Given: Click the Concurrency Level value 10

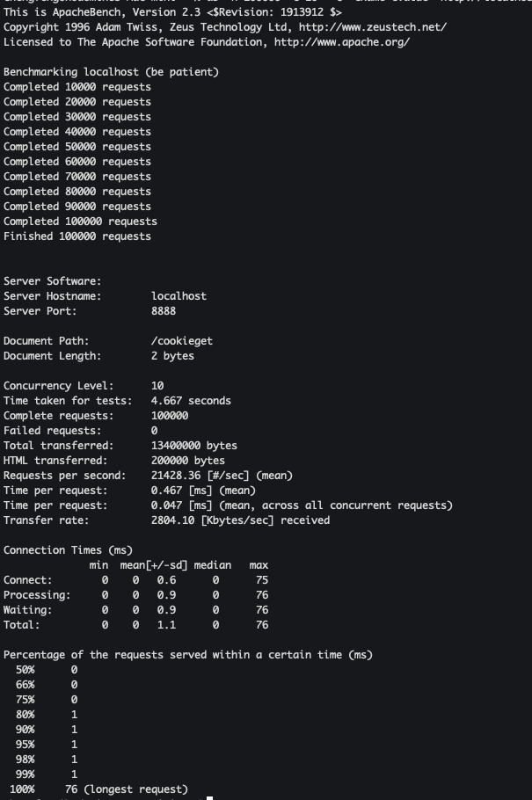Looking at the screenshot, I should pos(157,386).
